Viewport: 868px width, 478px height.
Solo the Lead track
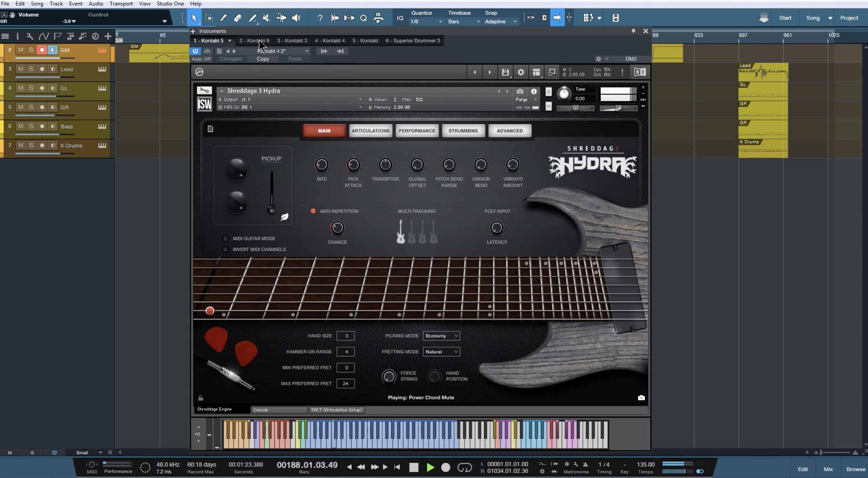tap(31, 69)
